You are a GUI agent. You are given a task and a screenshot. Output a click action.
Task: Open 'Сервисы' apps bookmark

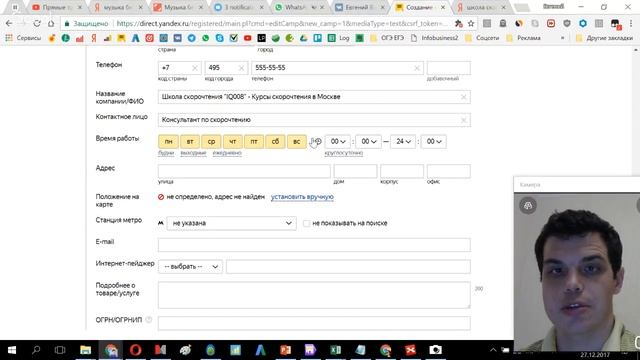click(23, 38)
